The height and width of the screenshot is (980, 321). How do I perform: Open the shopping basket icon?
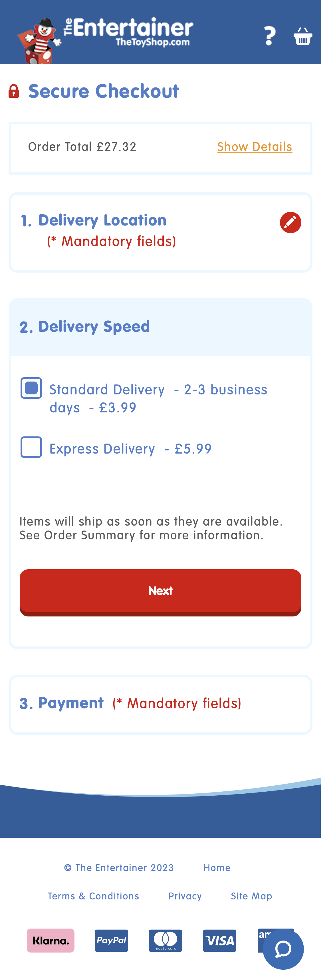303,36
